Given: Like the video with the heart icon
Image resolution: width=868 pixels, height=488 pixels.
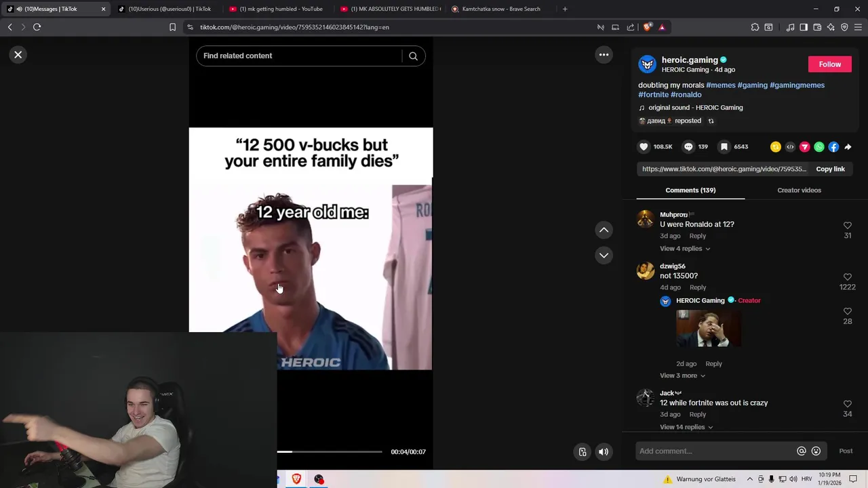Looking at the screenshot, I should pyautogui.click(x=644, y=147).
